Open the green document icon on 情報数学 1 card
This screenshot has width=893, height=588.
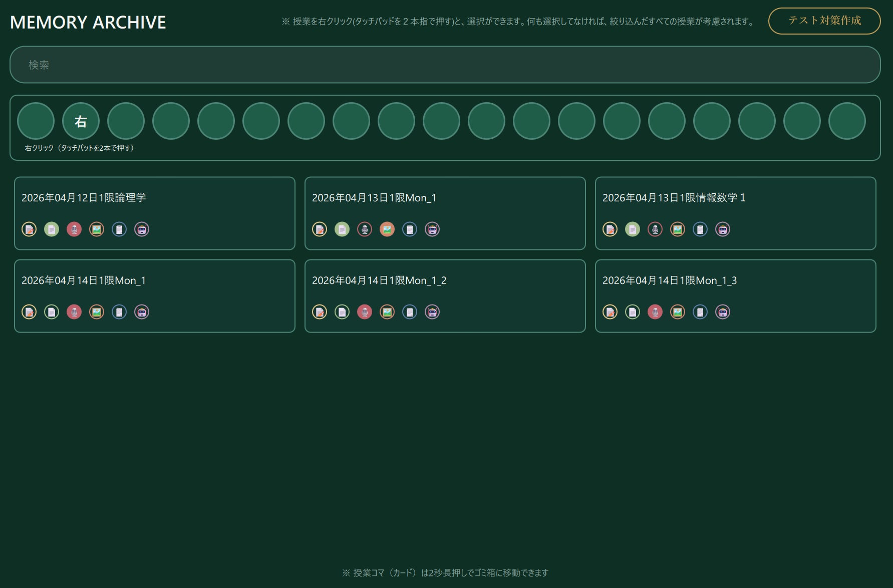(x=633, y=229)
